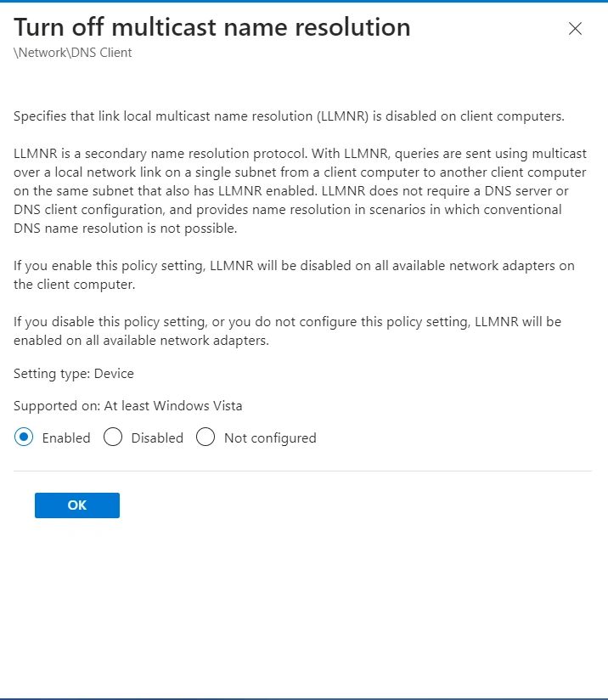Open the \Network\DNS Client breadcrumb path
This screenshot has height=700, width=608.
(72, 53)
